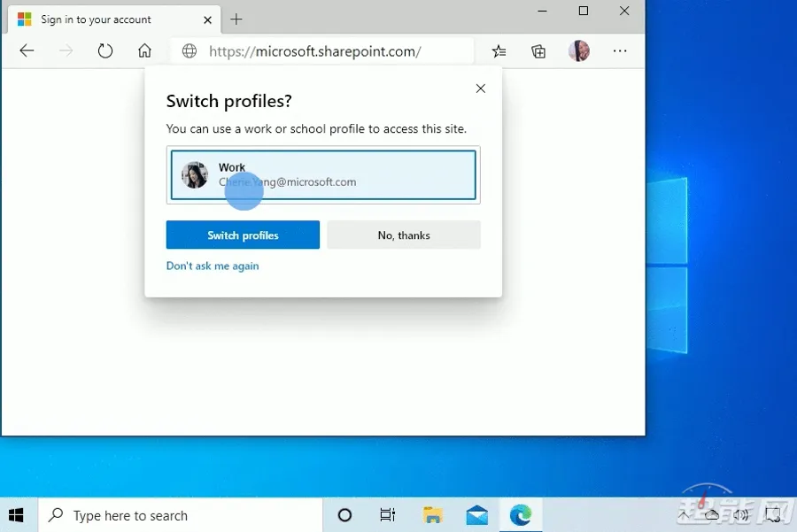Click the Microsoft Edge taskbar icon
Viewport: 797px width, 532px height.
(x=521, y=515)
